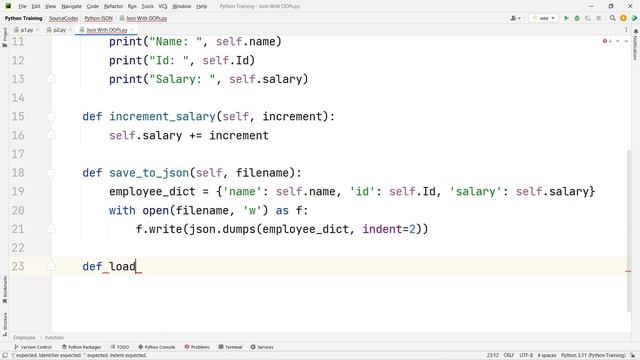
Task: Open the Window menu
Action: [182, 7]
